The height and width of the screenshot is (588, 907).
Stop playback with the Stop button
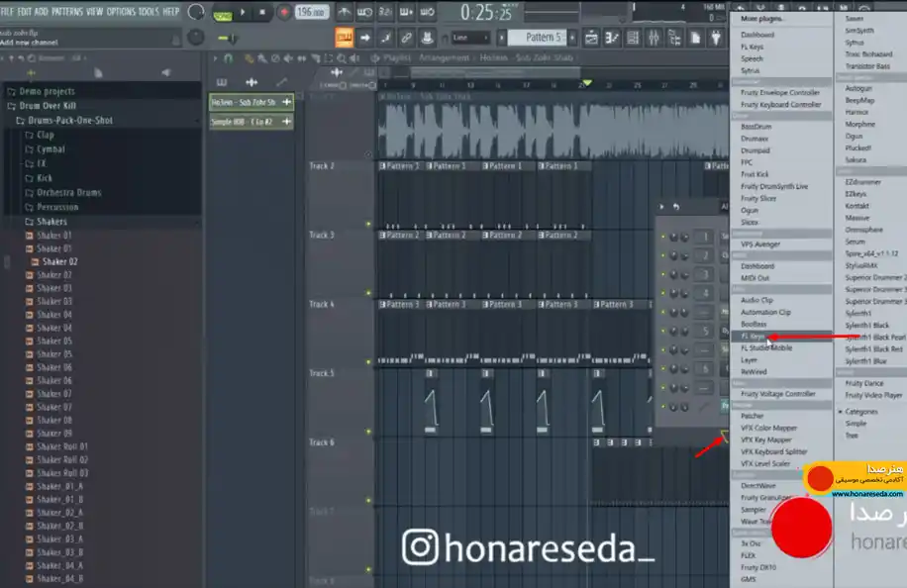262,12
